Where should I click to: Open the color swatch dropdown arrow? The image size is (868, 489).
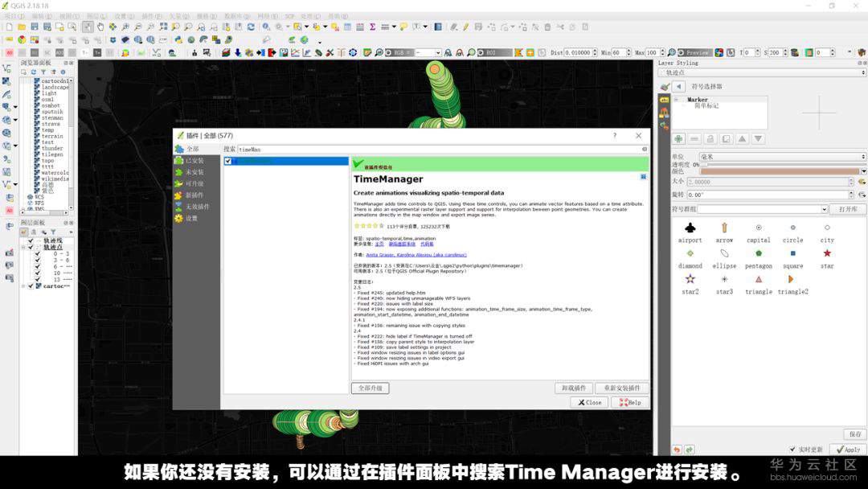click(863, 171)
